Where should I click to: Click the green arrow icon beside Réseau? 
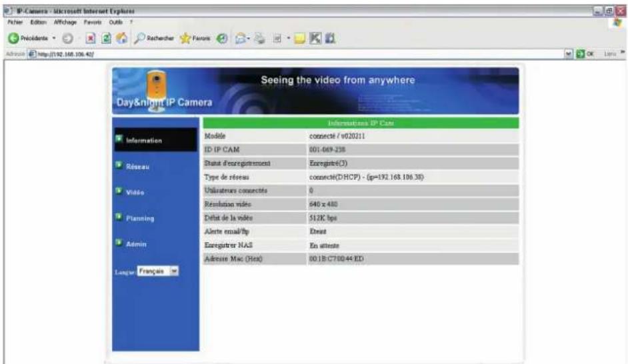[x=119, y=165]
